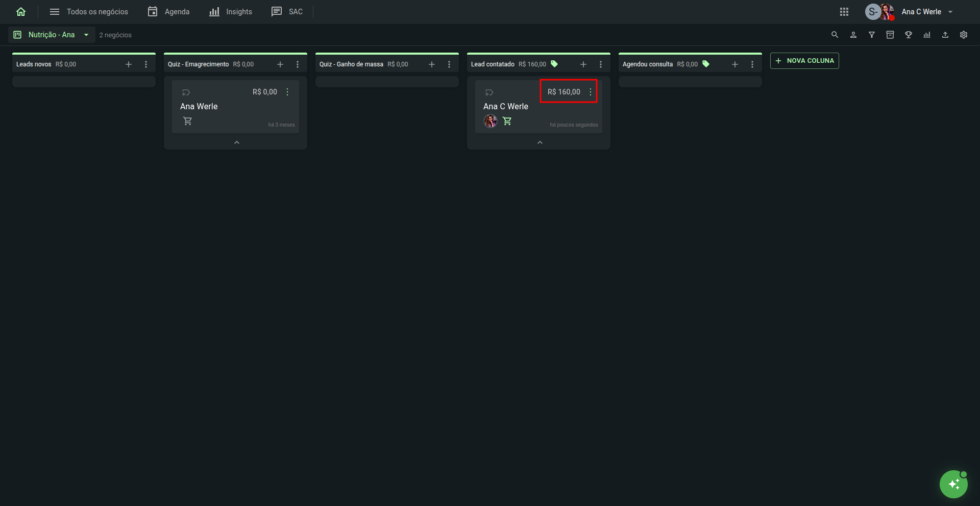980x506 pixels.
Task: Click the filter funnel icon
Action: tap(872, 35)
